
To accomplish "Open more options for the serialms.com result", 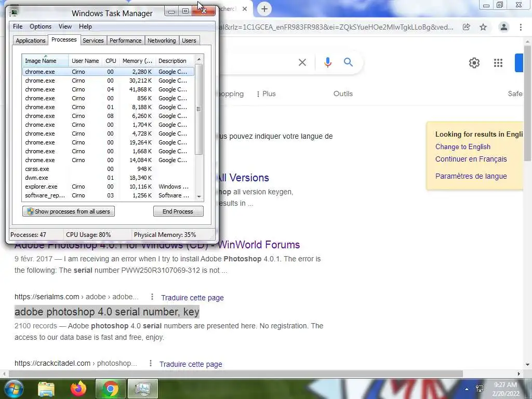I will 152,297.
